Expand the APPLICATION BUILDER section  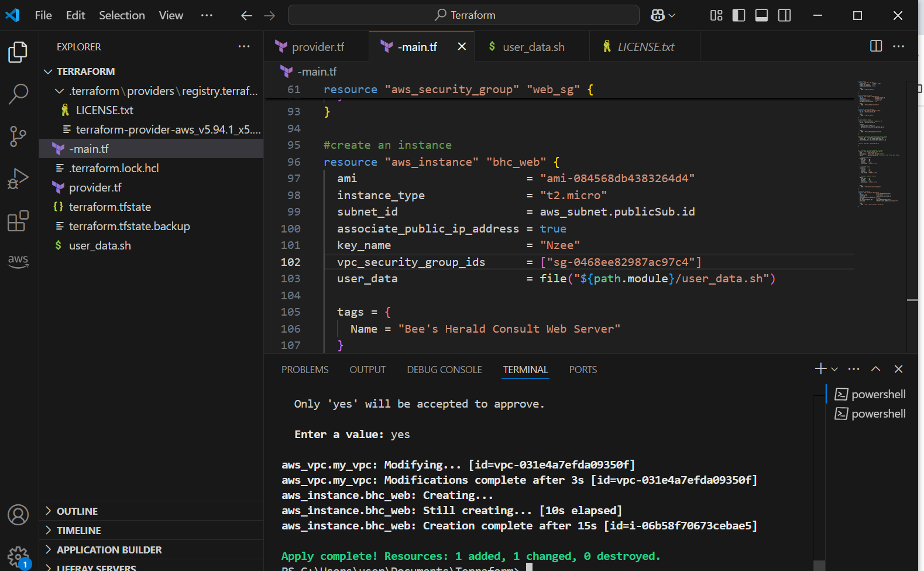[x=151, y=550]
